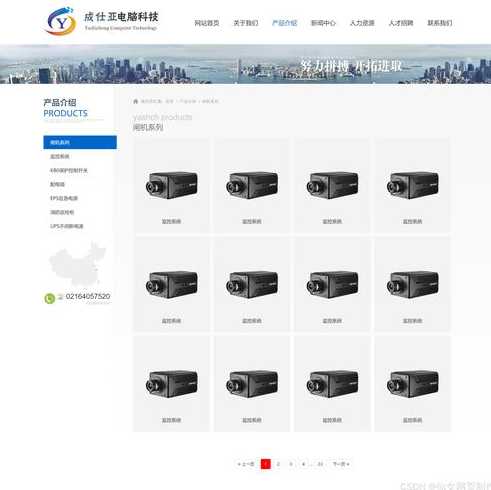Go to page 2 in pagination
The width and height of the screenshot is (491, 490).
[278, 464]
